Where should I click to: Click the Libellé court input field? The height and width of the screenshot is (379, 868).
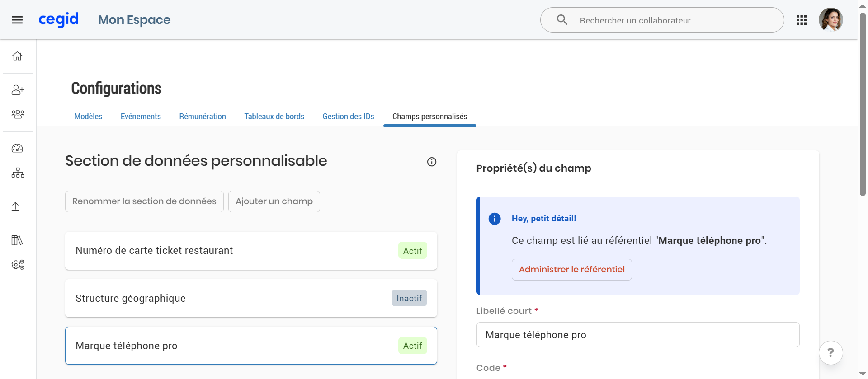point(637,335)
